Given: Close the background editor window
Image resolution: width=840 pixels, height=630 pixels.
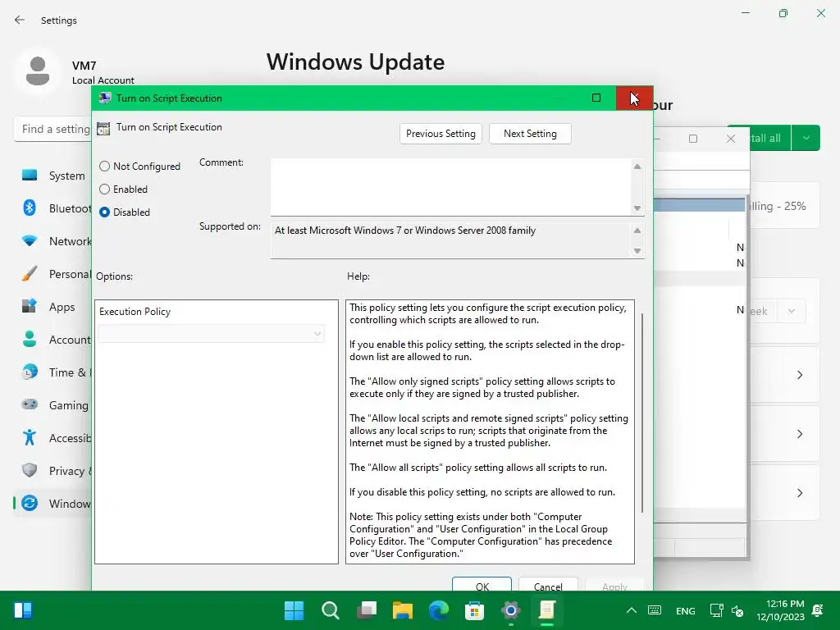Looking at the screenshot, I should [x=730, y=139].
